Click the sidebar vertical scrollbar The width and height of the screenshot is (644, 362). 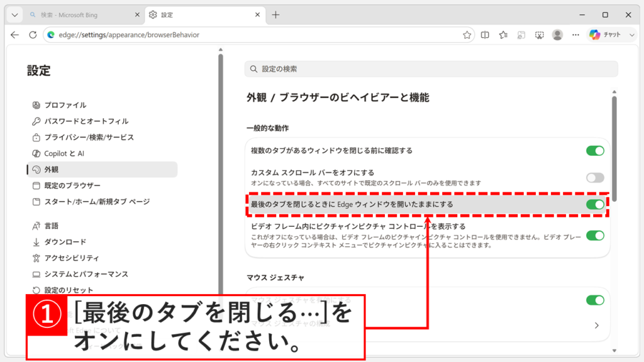point(221,175)
